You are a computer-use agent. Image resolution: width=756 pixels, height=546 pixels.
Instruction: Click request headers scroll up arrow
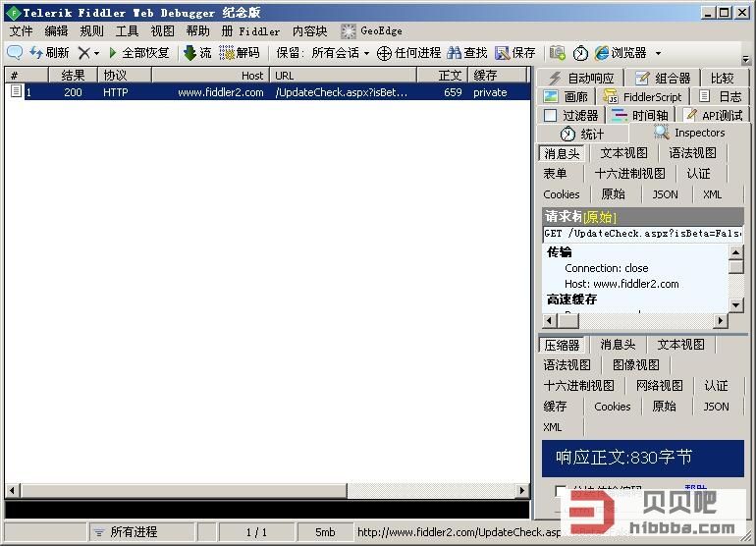[735, 252]
